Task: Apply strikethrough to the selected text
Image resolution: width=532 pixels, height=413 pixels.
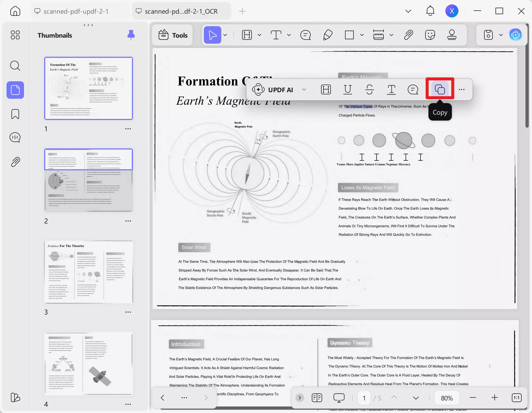Action: coord(369,89)
